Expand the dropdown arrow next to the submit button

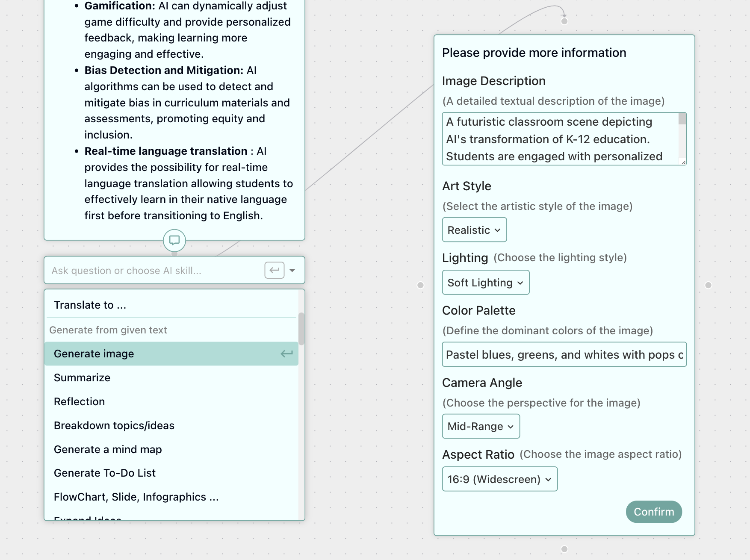coord(292,270)
